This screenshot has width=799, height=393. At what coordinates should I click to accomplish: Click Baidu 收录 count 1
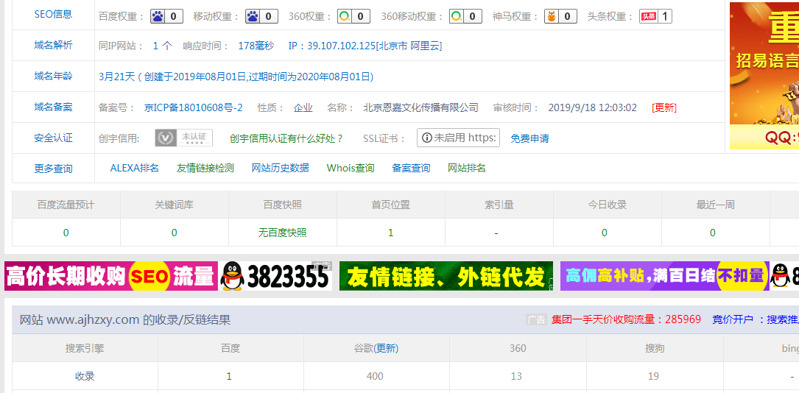click(x=229, y=376)
